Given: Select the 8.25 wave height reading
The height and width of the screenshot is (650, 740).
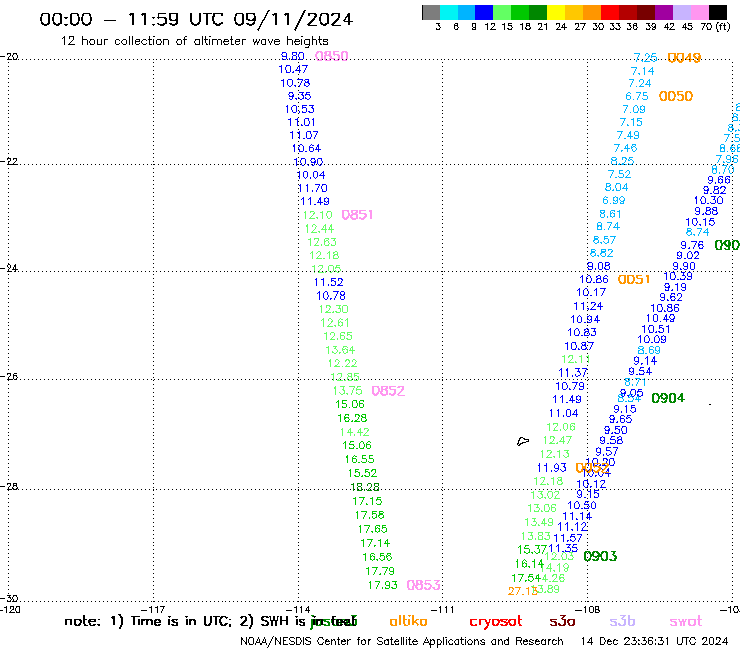Looking at the screenshot, I should tap(622, 161).
